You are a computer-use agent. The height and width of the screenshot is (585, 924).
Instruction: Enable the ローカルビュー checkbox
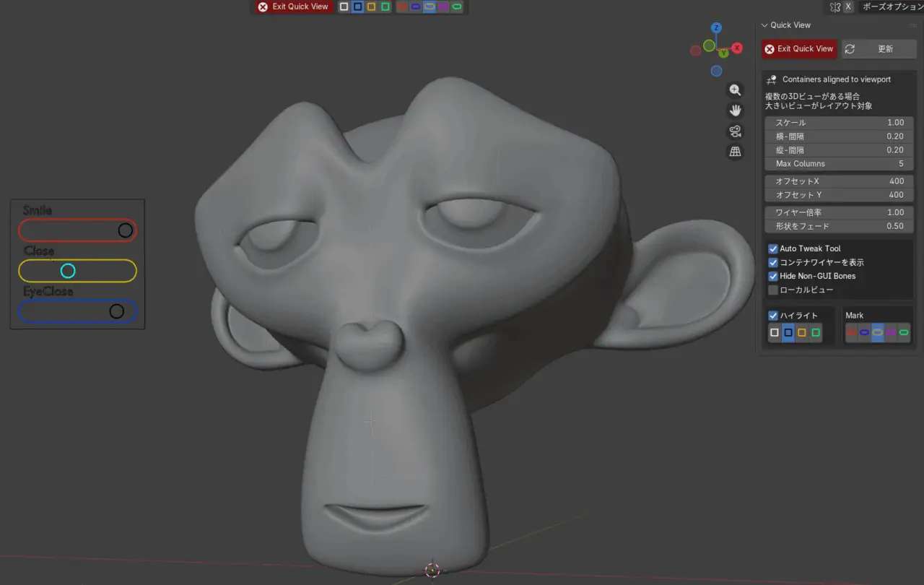(773, 290)
